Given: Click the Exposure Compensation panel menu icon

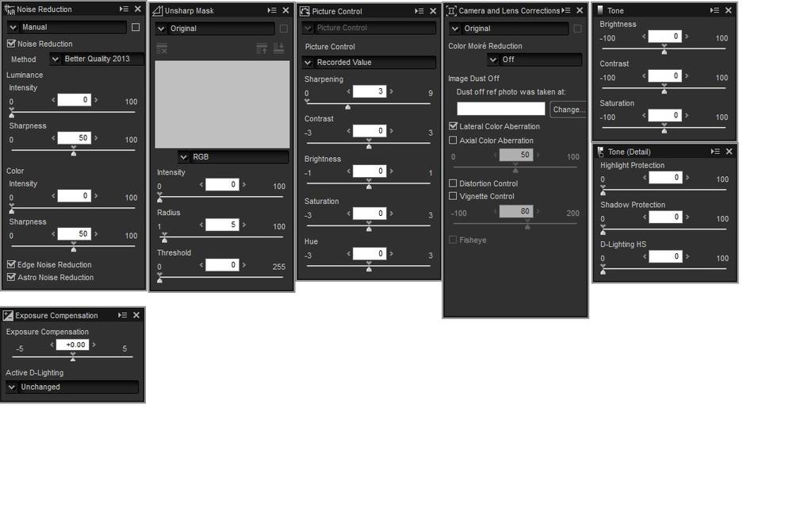Looking at the screenshot, I should [123, 315].
